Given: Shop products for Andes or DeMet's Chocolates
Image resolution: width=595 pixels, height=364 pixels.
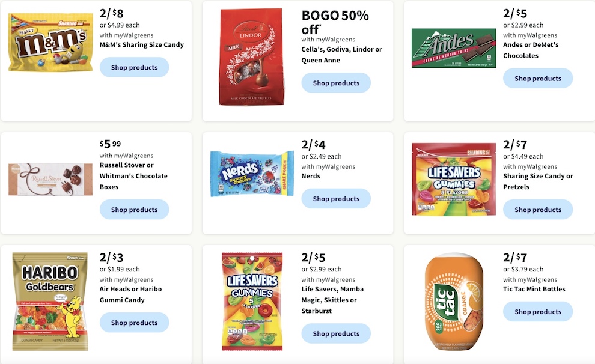Looking at the screenshot, I should click(538, 79).
